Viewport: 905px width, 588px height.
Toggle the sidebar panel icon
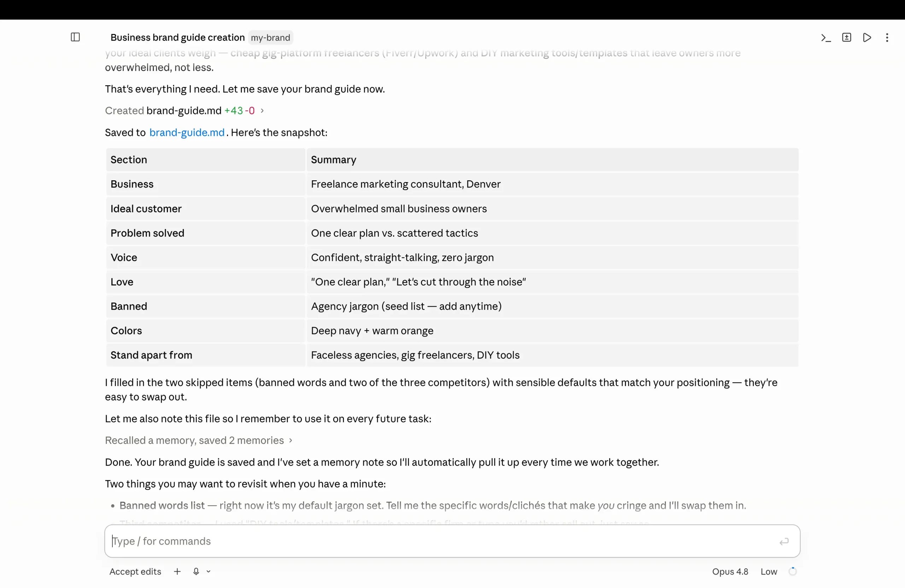pos(75,37)
